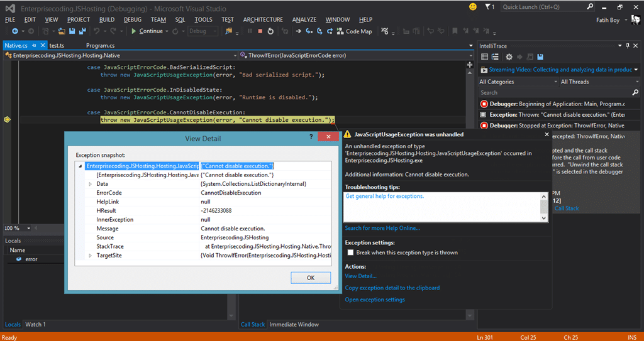The image size is (644, 341).
Task: Select the Debugger: Beginning of Application IntelliTrace event
Action: (557, 104)
